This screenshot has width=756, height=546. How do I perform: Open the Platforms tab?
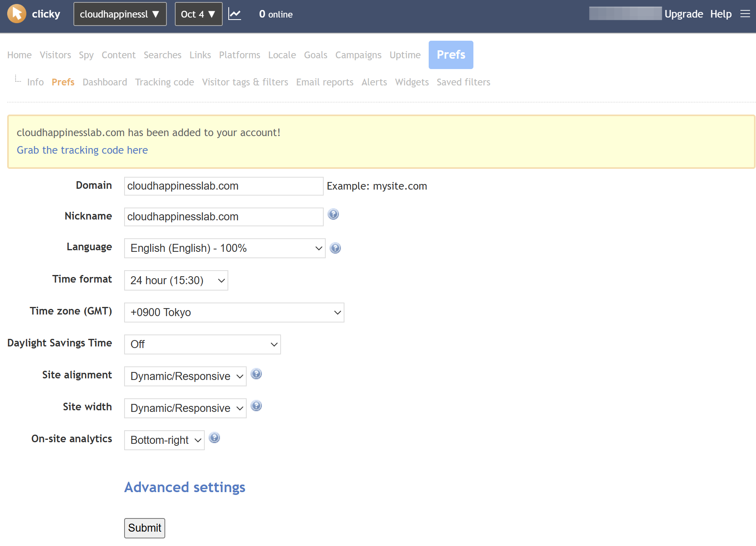point(239,55)
